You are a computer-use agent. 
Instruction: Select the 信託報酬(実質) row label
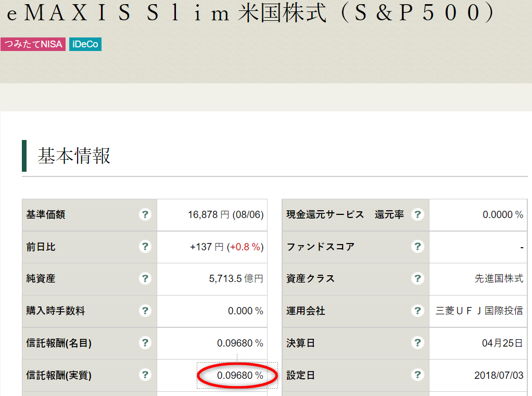(x=59, y=375)
